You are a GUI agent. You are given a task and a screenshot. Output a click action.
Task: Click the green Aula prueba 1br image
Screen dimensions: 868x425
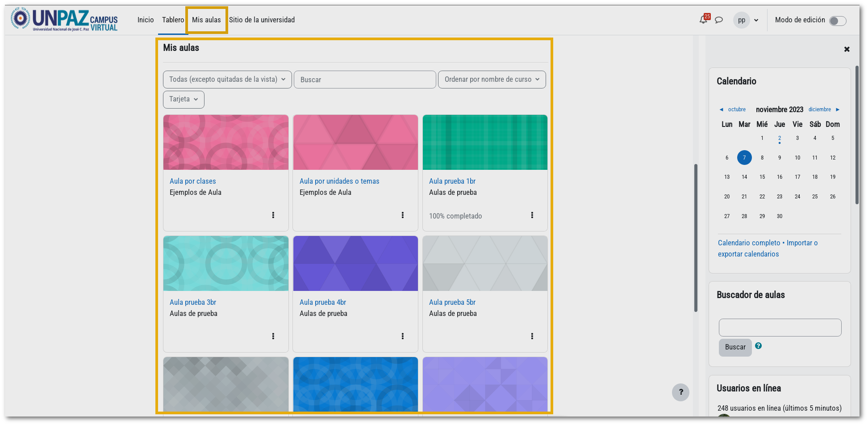[x=485, y=142]
